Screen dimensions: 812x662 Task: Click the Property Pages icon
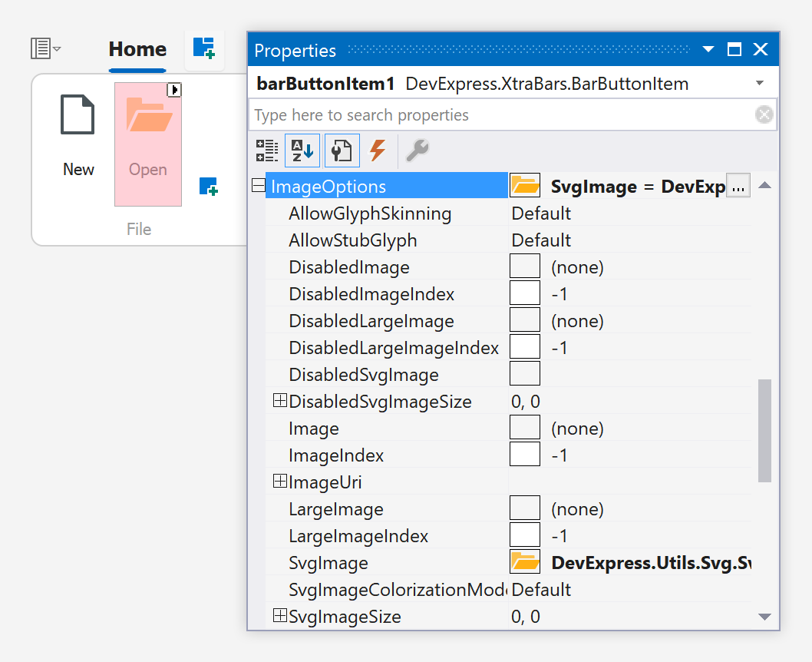[x=342, y=151]
